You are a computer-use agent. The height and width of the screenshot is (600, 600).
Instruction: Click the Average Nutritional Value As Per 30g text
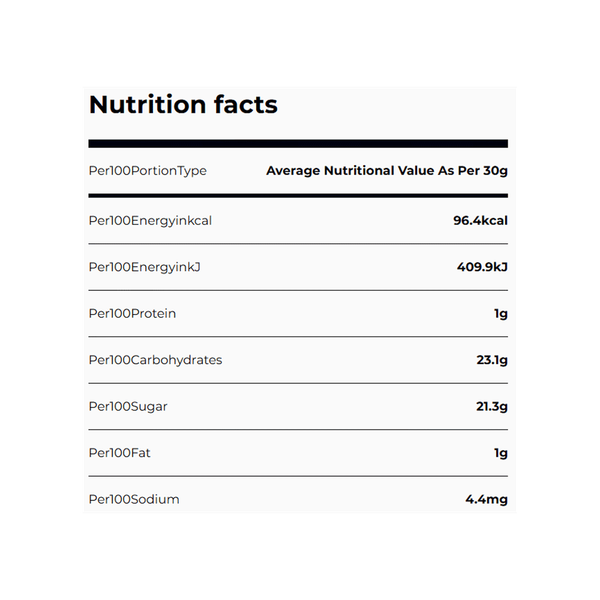click(387, 171)
